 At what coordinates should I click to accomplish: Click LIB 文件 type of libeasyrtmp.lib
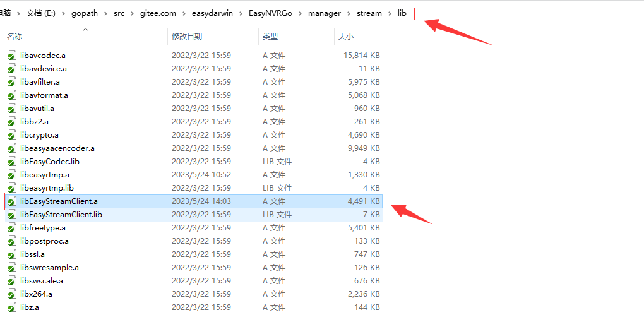(277, 188)
